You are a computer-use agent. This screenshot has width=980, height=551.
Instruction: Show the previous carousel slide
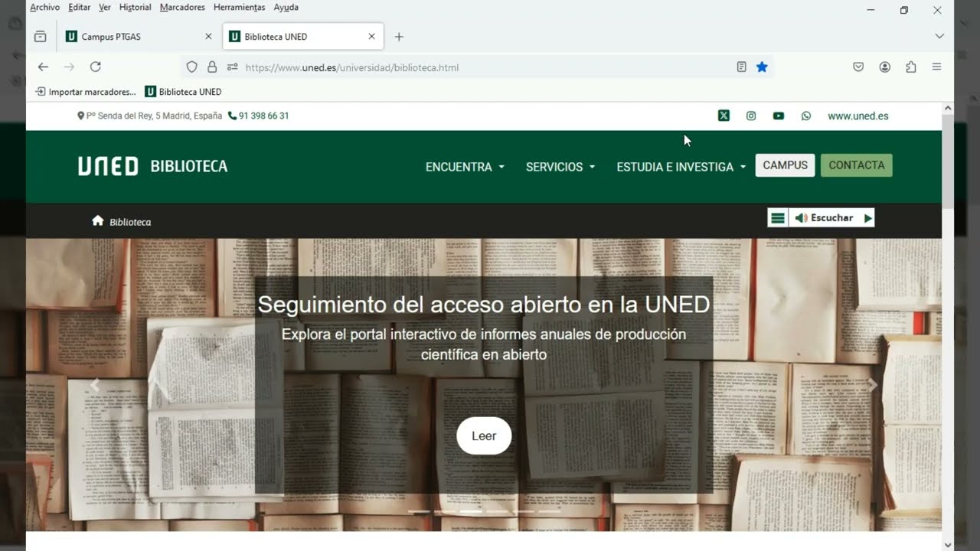pos(95,385)
